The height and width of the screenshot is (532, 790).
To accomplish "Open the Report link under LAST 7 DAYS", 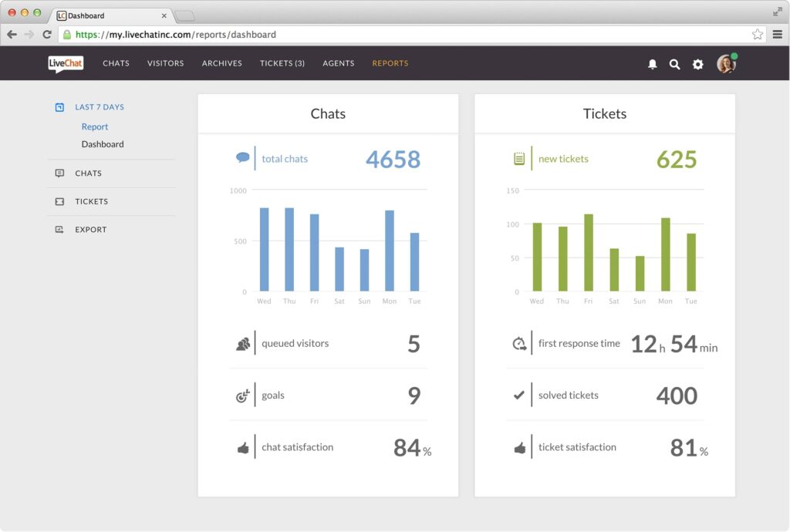I will click(95, 126).
